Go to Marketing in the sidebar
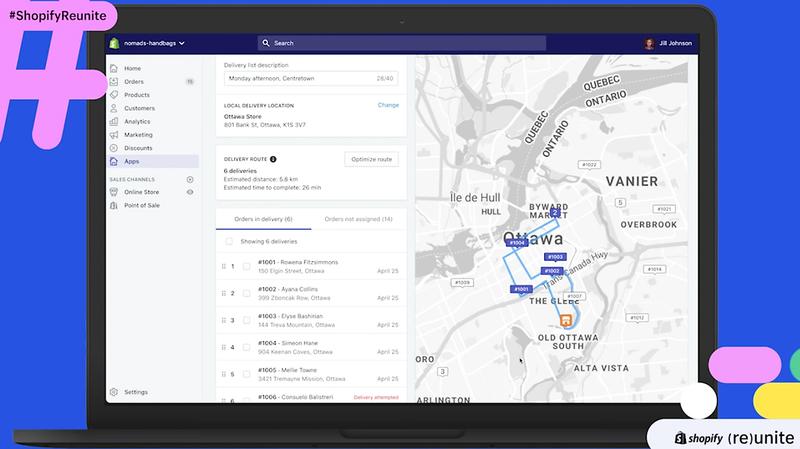 (x=138, y=135)
